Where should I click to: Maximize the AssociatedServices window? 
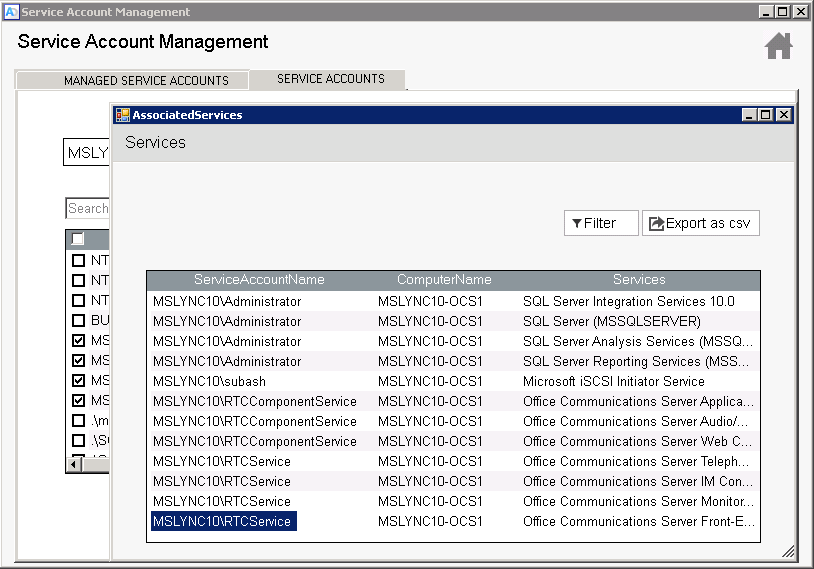click(766, 115)
